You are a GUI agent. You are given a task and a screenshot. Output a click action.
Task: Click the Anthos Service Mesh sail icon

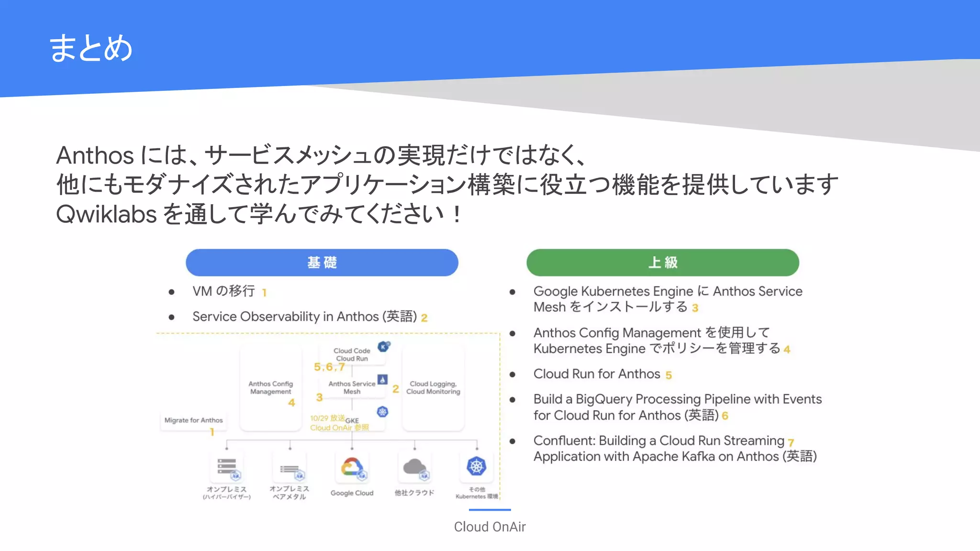(382, 379)
